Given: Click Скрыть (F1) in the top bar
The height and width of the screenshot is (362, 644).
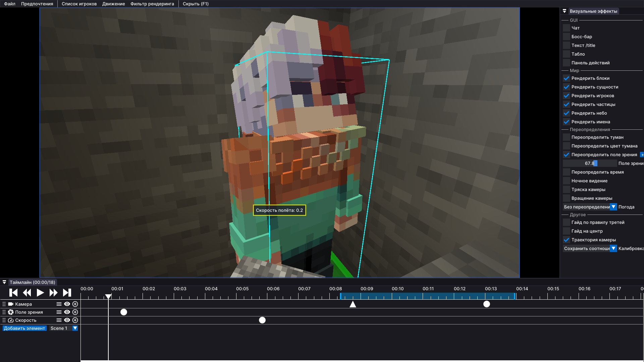Looking at the screenshot, I should [195, 4].
